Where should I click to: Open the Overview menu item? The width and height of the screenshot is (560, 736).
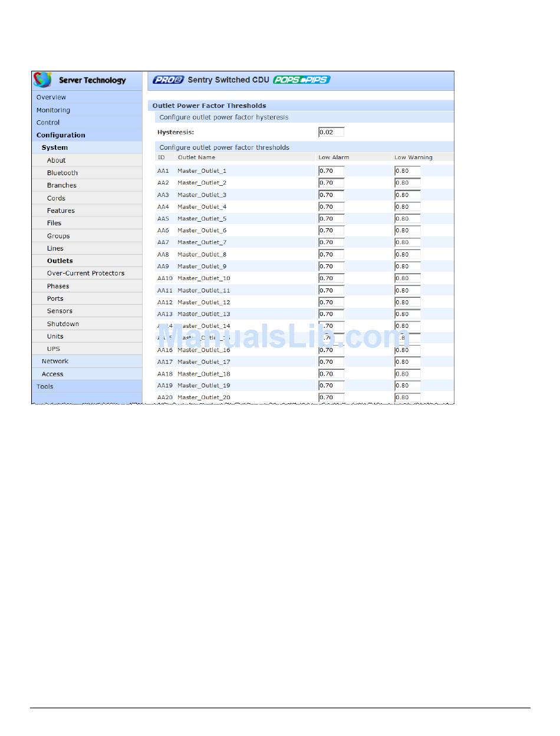point(51,97)
